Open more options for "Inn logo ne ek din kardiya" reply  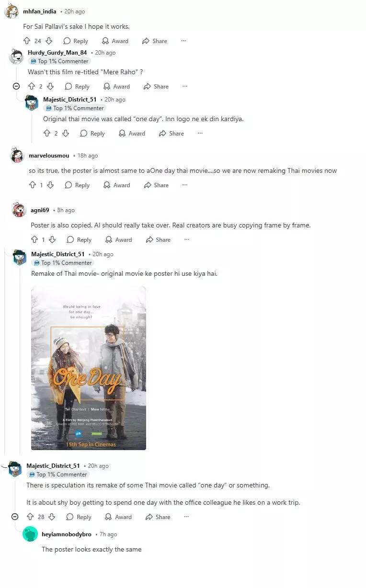[200, 133]
